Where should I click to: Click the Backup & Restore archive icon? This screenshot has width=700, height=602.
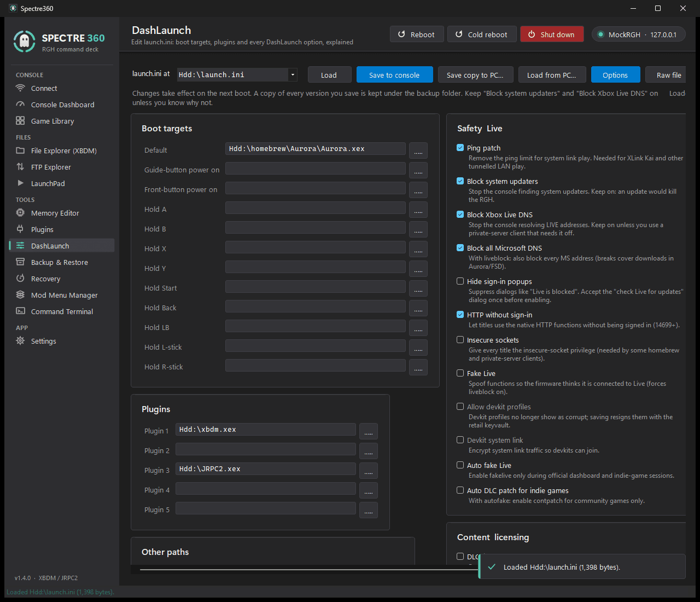20,262
